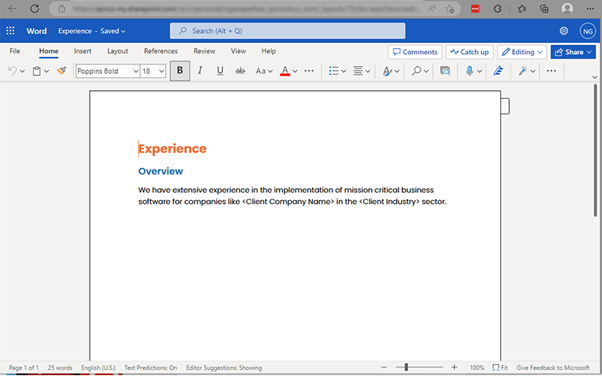Switch to the View tab

pos(238,51)
